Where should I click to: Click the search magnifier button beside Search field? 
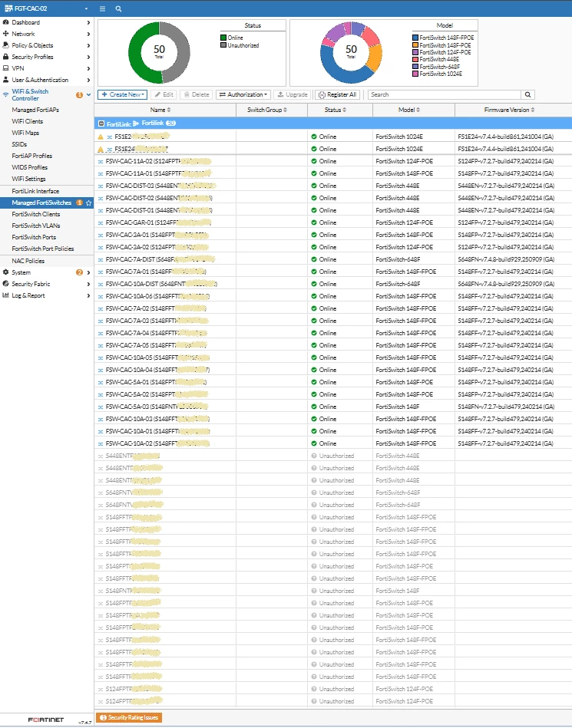point(528,94)
